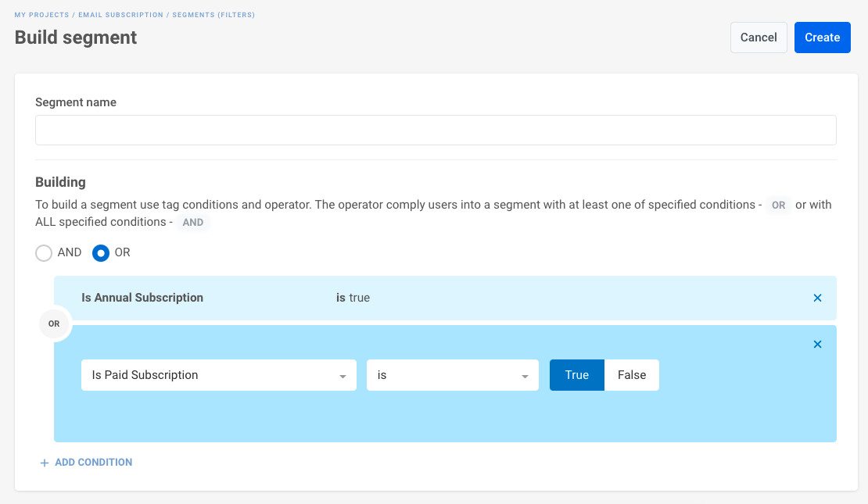
Task: Select the OR operator radio button
Action: 101,253
